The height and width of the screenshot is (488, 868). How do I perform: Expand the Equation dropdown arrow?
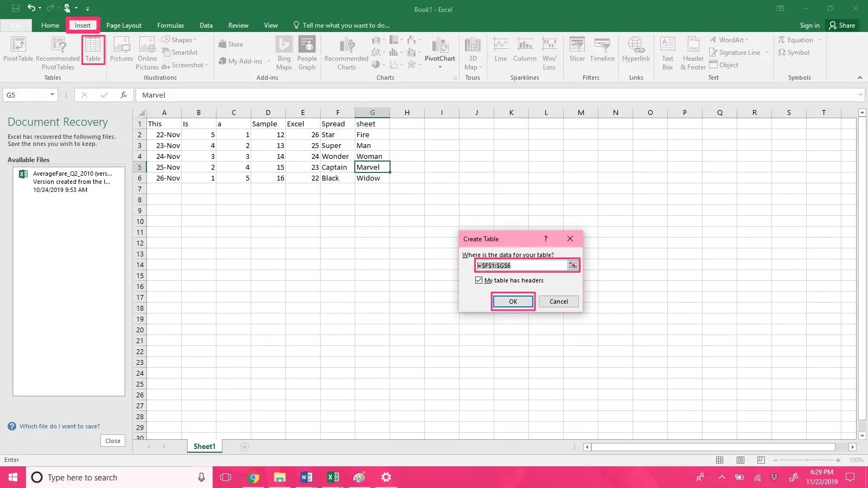[x=820, y=40]
